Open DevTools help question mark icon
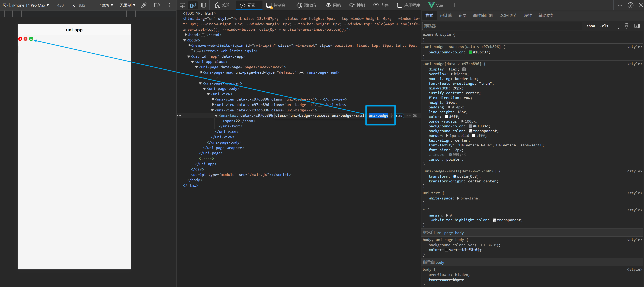Viewport: 644px width, 287px height. (630, 5)
